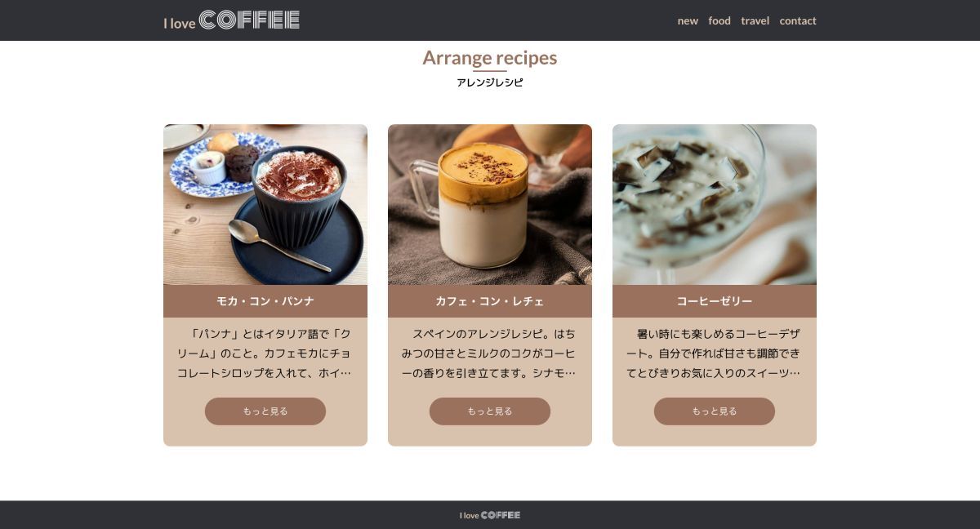980x529 pixels.
Task: Click the mocha con panna photo
Action: coord(265,204)
